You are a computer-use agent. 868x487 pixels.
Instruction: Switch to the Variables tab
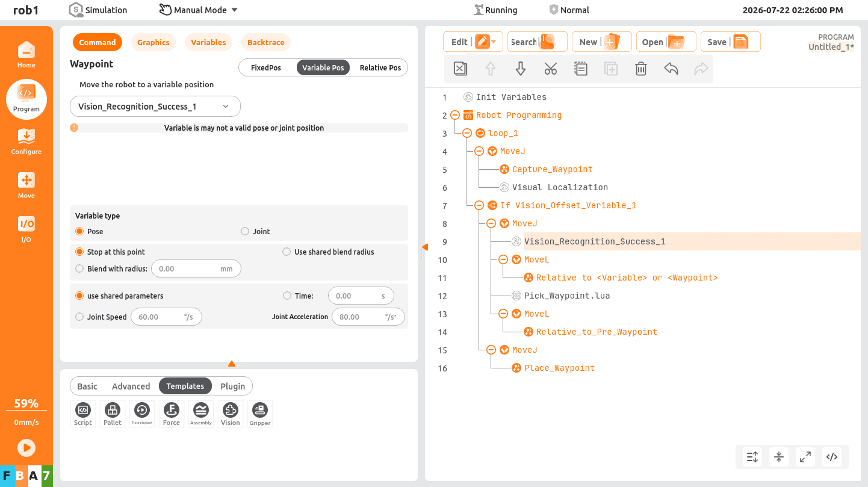208,42
